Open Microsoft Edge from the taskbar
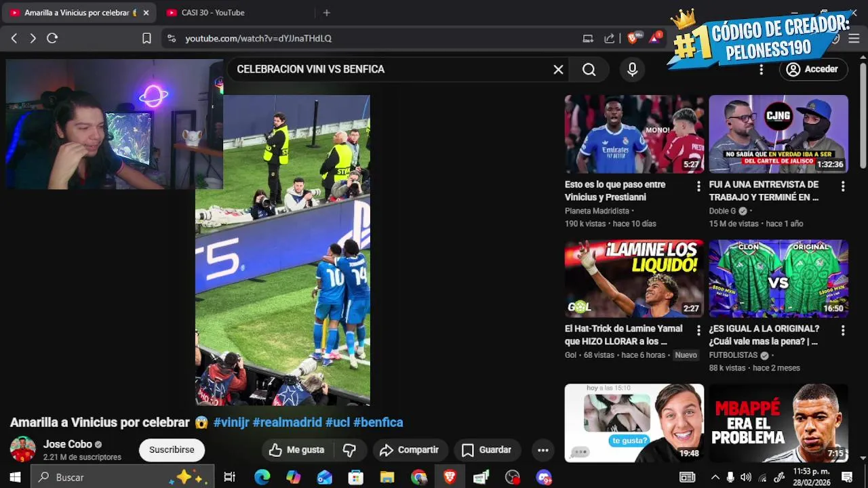This screenshot has width=868, height=488. click(x=262, y=477)
